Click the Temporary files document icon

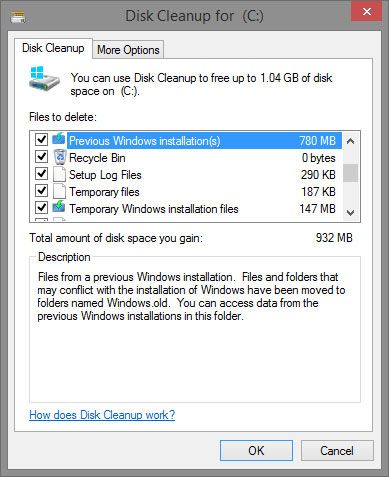(59, 191)
